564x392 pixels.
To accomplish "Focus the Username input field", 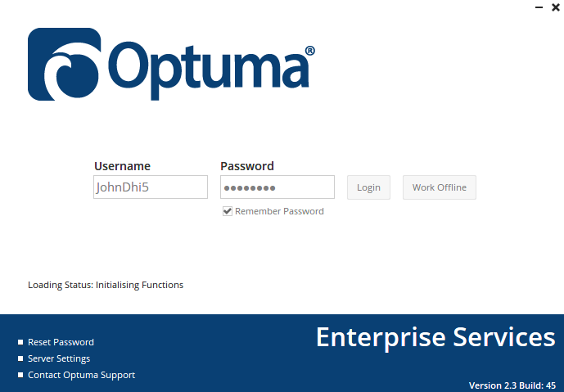I will coord(151,187).
